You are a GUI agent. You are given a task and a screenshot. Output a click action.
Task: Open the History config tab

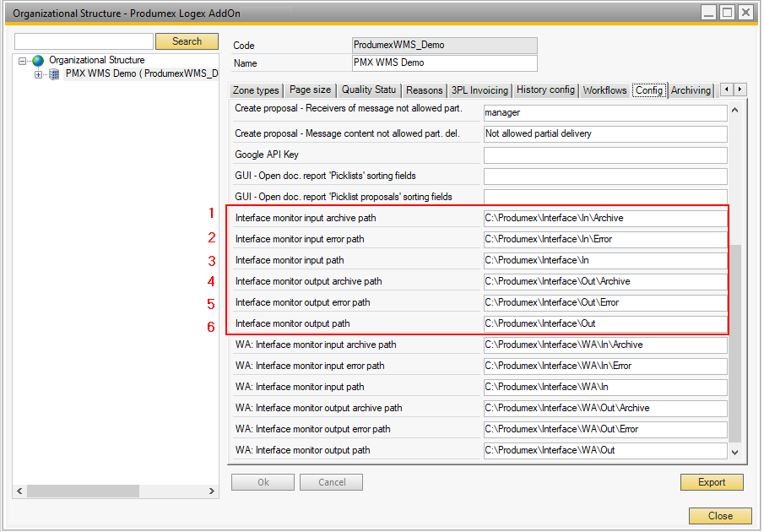(x=545, y=90)
